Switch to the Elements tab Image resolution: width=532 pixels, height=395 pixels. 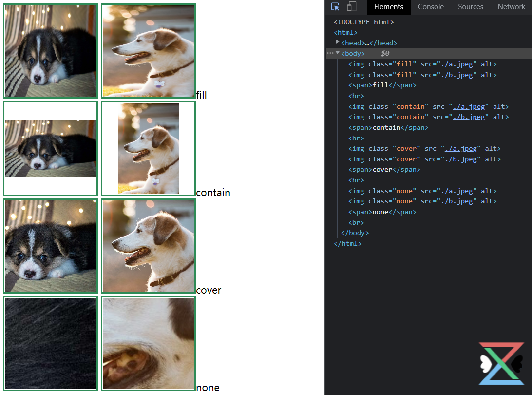coord(389,7)
